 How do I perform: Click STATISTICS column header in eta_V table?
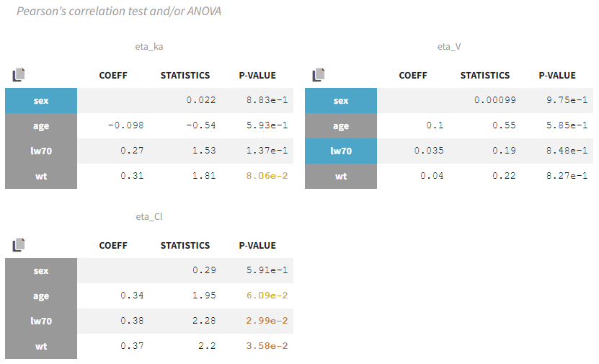(485, 75)
